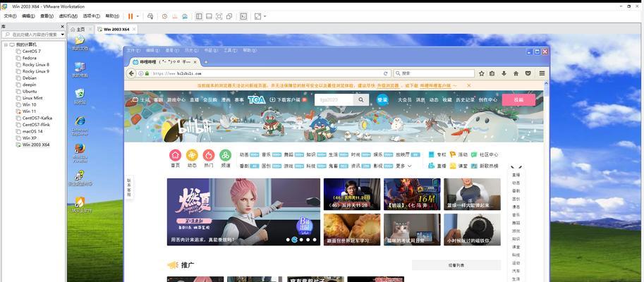Image resolution: width=644 pixels, height=282 pixels.
Task: Open Firefox 历史(S) menu
Action: 191,50
